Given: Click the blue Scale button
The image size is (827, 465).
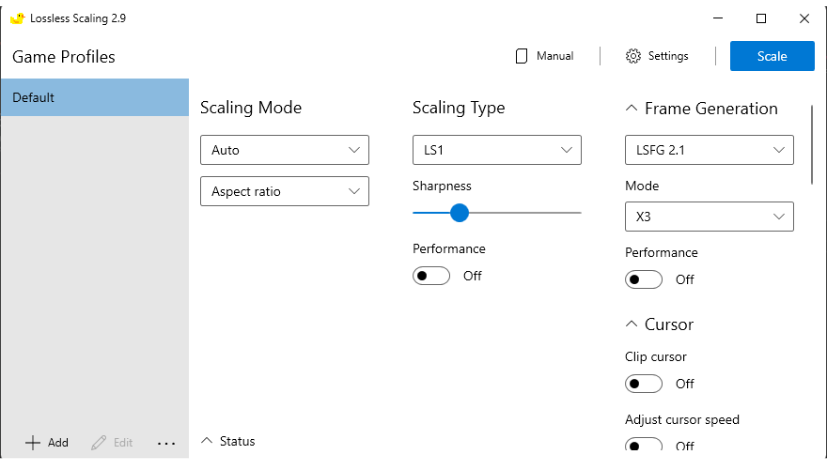Looking at the screenshot, I should pos(772,56).
